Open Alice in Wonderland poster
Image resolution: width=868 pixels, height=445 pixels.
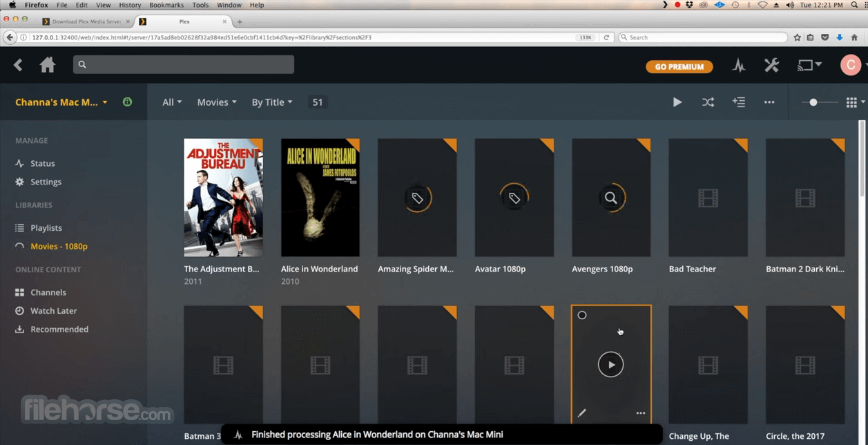point(320,198)
